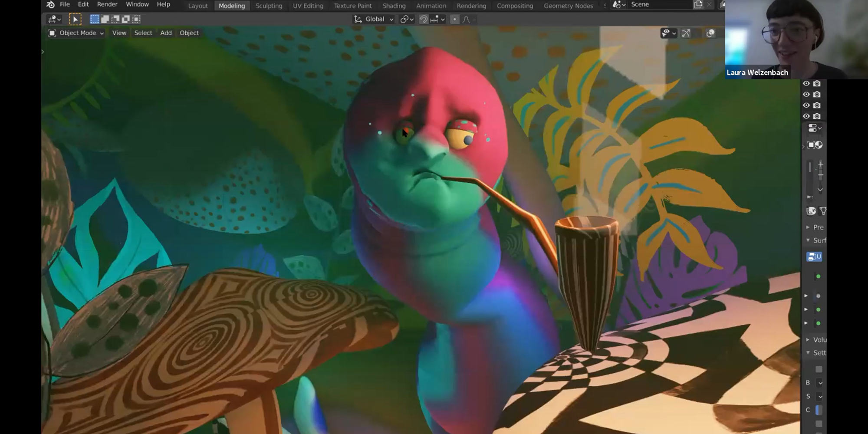Toggle proportional editing
Image resolution: width=868 pixels, height=434 pixels.
[454, 19]
